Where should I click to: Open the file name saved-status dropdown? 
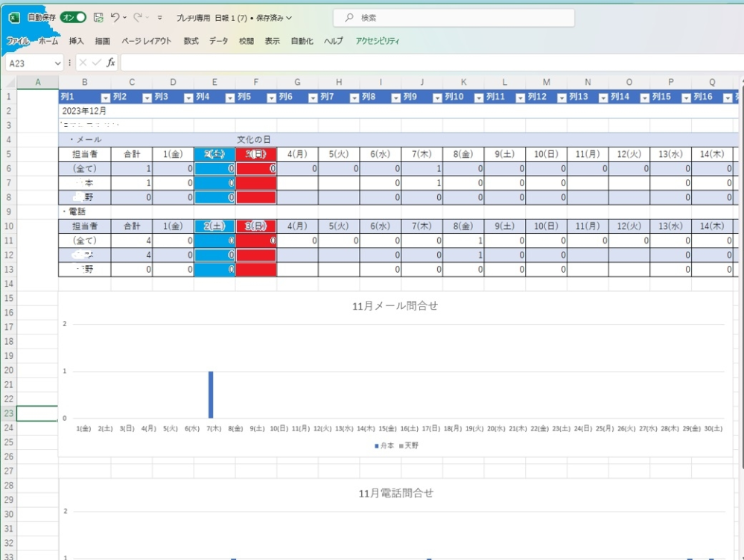[289, 18]
